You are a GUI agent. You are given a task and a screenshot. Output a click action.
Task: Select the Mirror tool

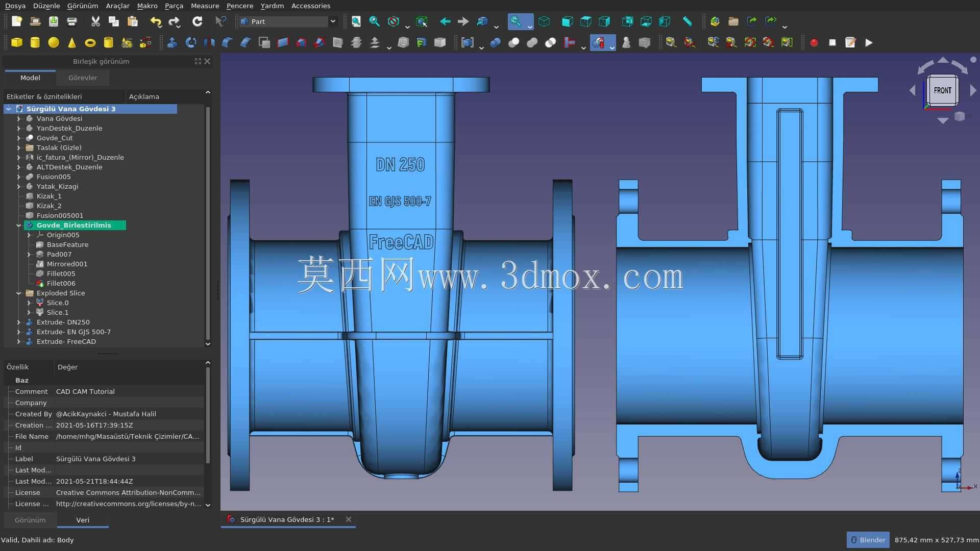pos(209,43)
